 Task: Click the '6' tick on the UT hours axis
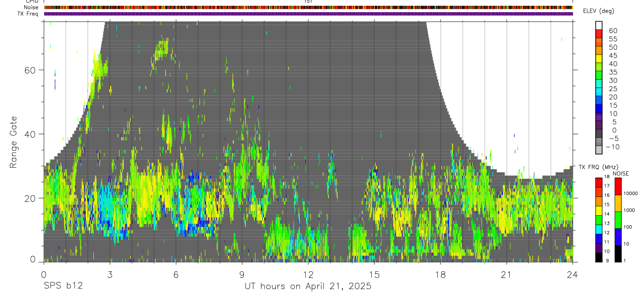pyautogui.click(x=176, y=274)
